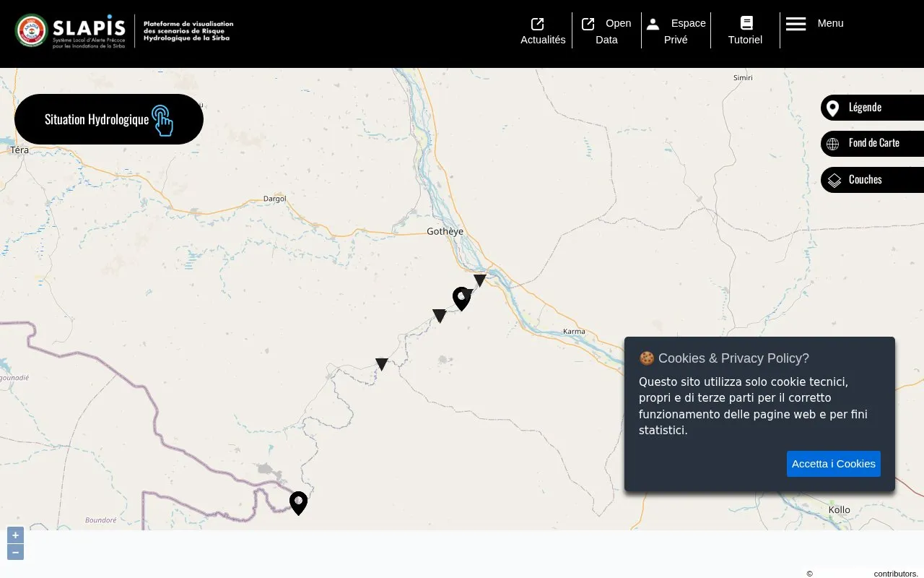Click the Karma town label
Viewport: 924px width, 578px height.
574,332
